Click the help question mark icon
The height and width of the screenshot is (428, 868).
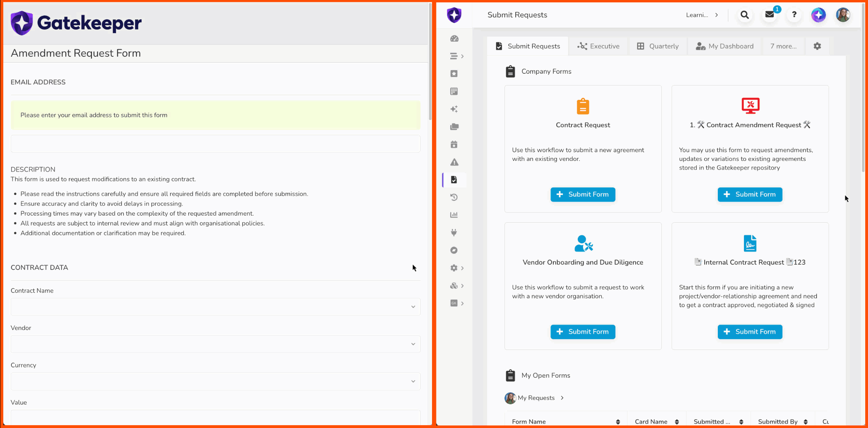[x=794, y=15]
